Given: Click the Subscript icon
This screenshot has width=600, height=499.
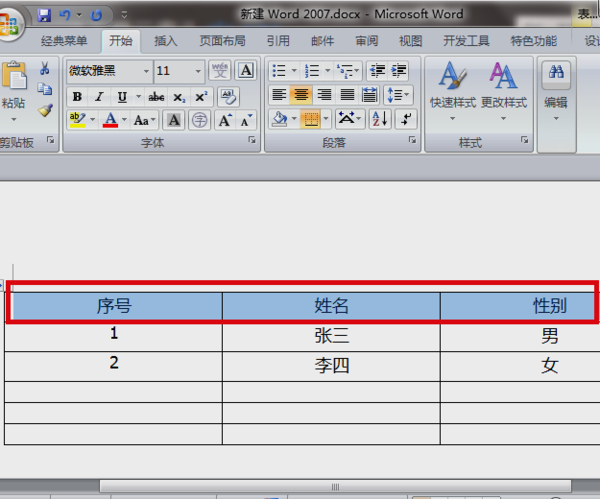Looking at the screenshot, I should coord(179,97).
